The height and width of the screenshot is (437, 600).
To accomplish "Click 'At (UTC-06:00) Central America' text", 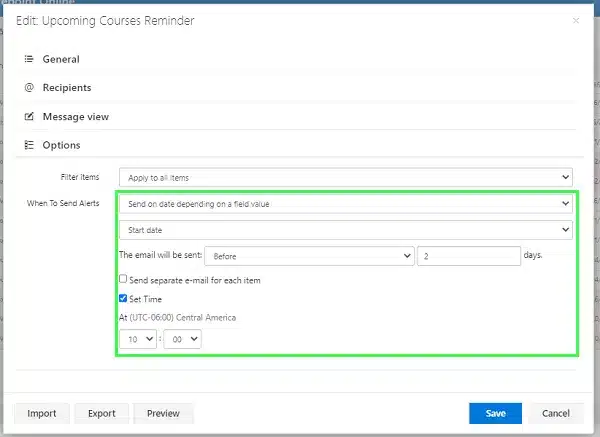I will pos(177,318).
